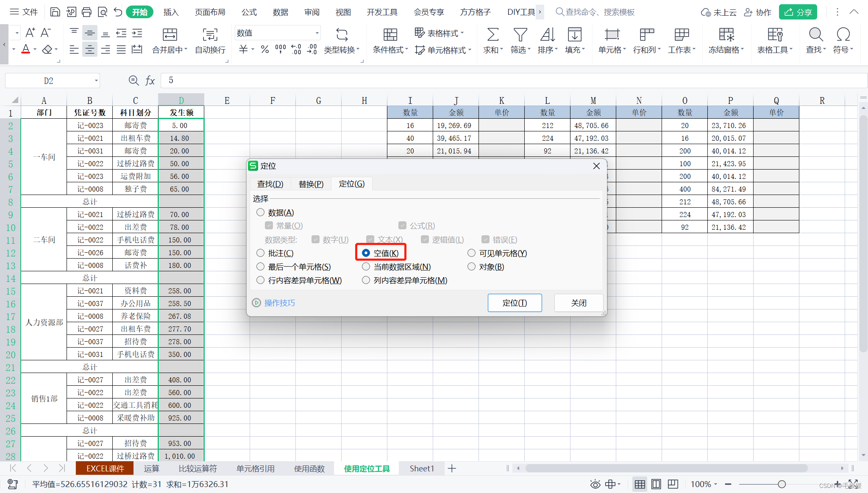Click the Sort (排序) icon
Image resolution: width=868 pixels, height=493 pixels.
(x=548, y=34)
